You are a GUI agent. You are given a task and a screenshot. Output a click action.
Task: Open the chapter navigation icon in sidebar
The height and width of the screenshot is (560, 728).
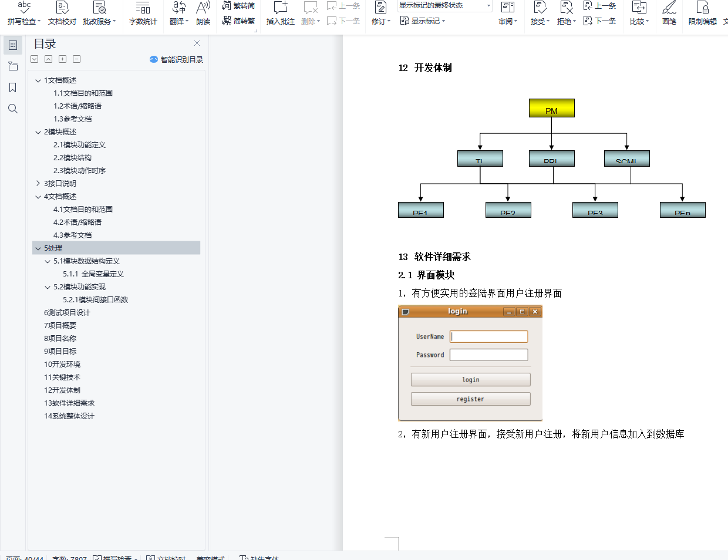(13, 66)
